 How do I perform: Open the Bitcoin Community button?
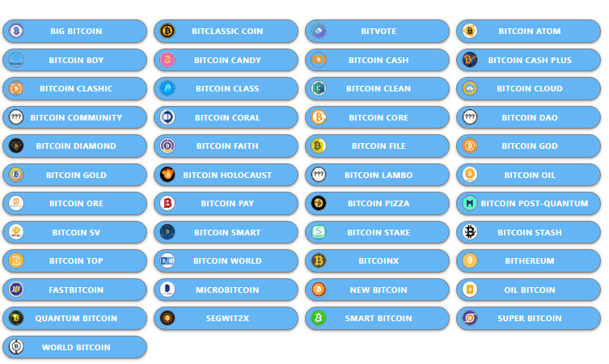pyautogui.click(x=75, y=117)
